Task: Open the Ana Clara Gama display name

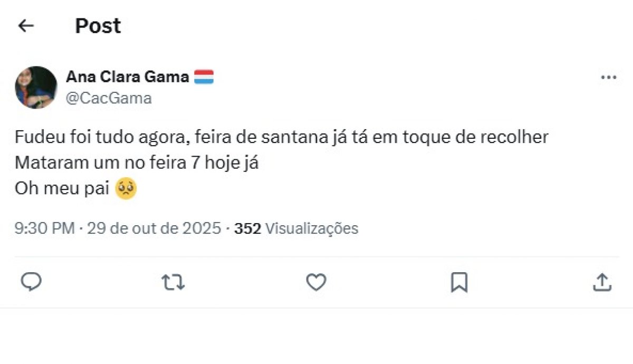Action: pos(127,77)
